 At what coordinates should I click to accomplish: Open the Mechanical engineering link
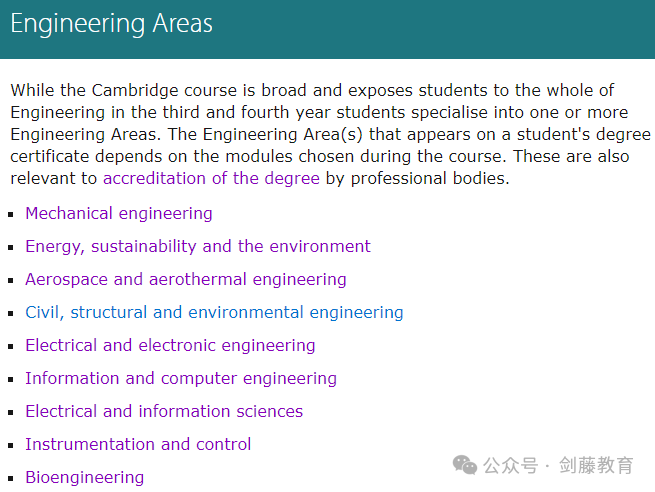tap(119, 213)
